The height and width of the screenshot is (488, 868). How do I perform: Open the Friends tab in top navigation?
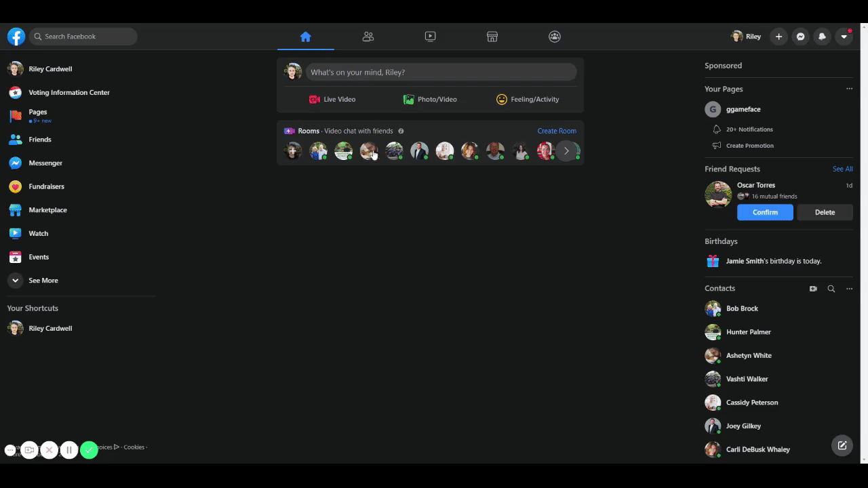point(368,37)
